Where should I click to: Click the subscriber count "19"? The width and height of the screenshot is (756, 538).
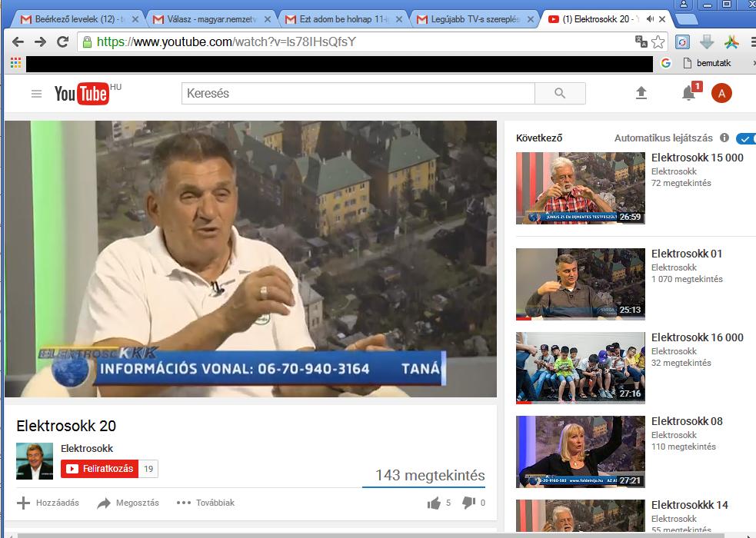[x=148, y=469]
